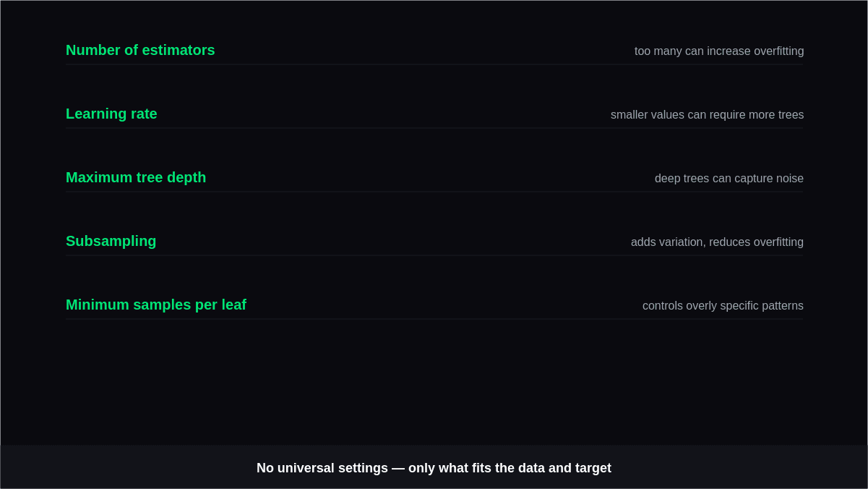Image resolution: width=868 pixels, height=489 pixels.
Task: Click the 'Subsampling' heading
Action: (111, 241)
